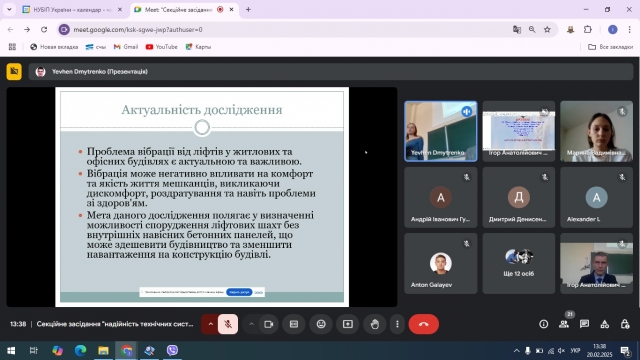Toggle the camera on or off
Image resolution: width=640 pixels, height=360 pixels.
coord(268,324)
